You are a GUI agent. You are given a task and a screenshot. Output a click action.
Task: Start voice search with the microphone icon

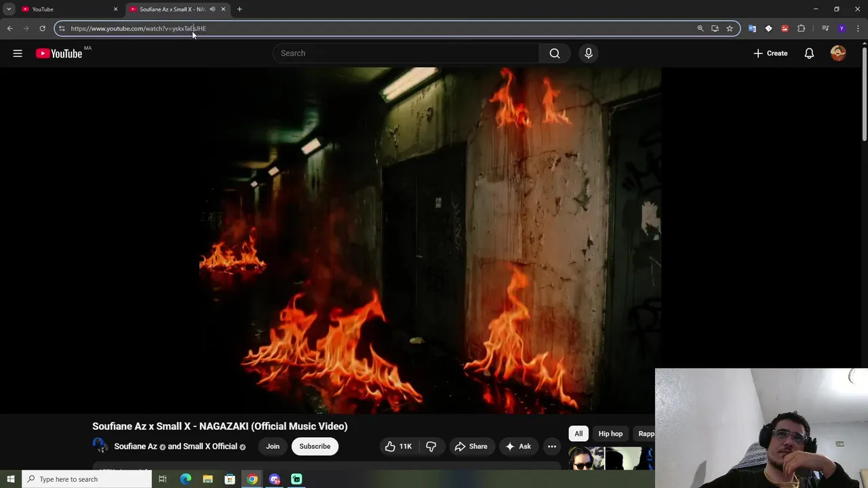click(x=589, y=53)
